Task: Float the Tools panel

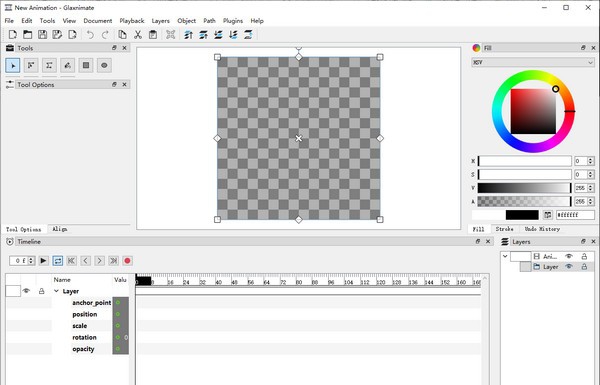Action: coord(114,48)
